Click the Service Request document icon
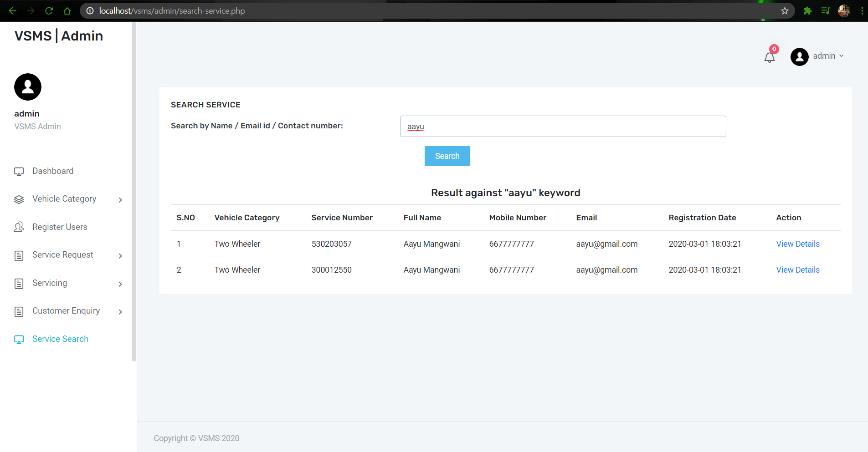The width and height of the screenshot is (868, 452). coord(19,256)
